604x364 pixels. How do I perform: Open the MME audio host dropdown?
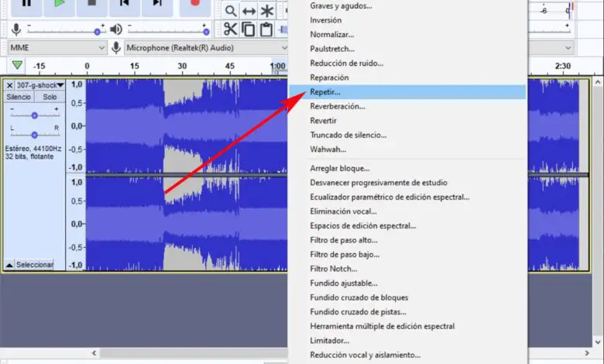(x=57, y=48)
